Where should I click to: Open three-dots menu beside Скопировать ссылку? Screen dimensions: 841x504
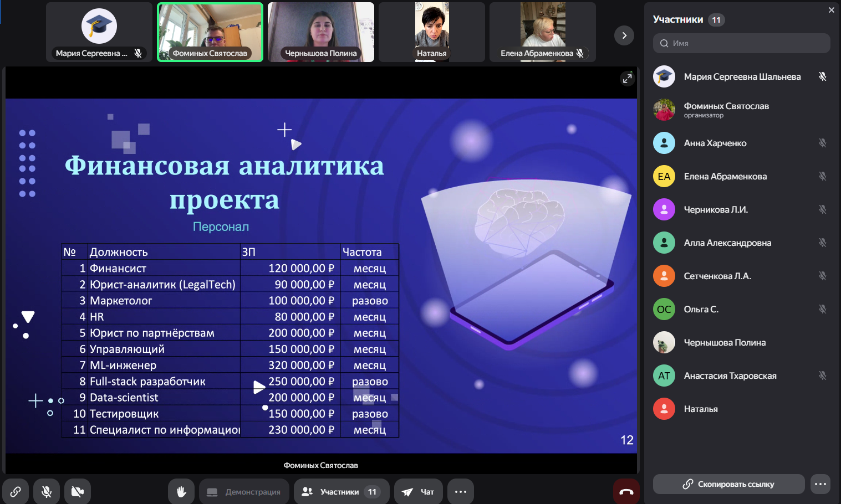coord(820,484)
